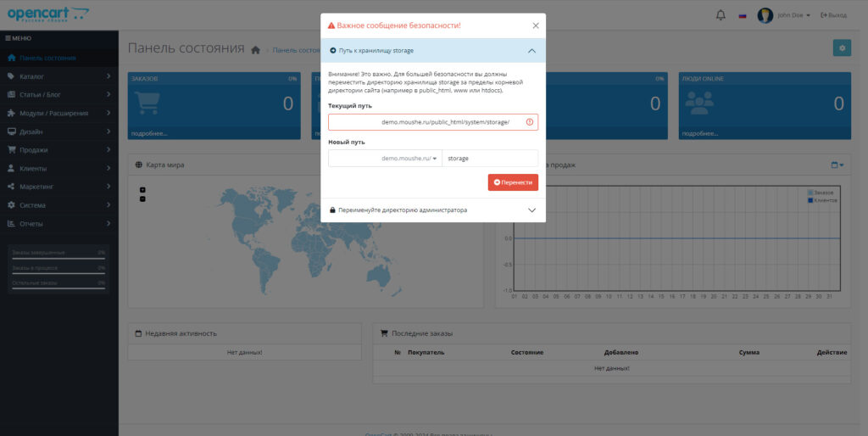Image resolution: width=868 pixels, height=436 pixels.
Task: Expand the Система sidebar menu
Action: 59,205
